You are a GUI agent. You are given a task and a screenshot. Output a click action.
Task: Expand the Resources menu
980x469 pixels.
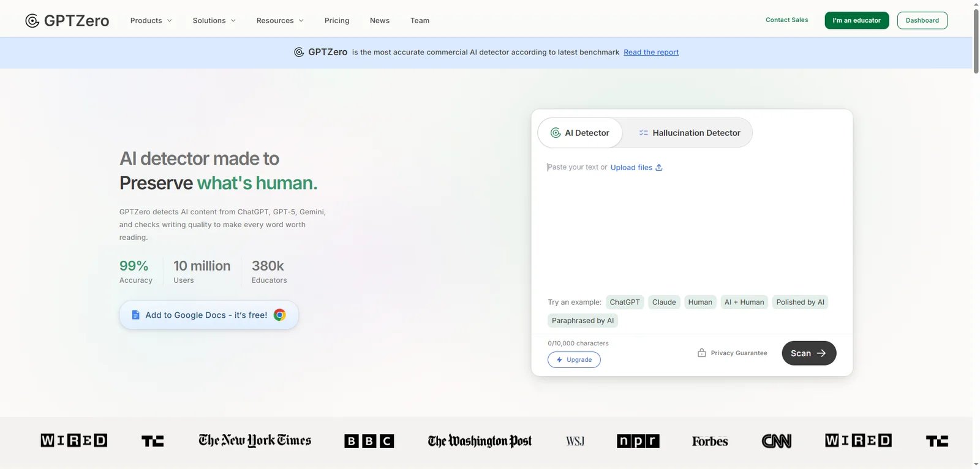coord(279,21)
